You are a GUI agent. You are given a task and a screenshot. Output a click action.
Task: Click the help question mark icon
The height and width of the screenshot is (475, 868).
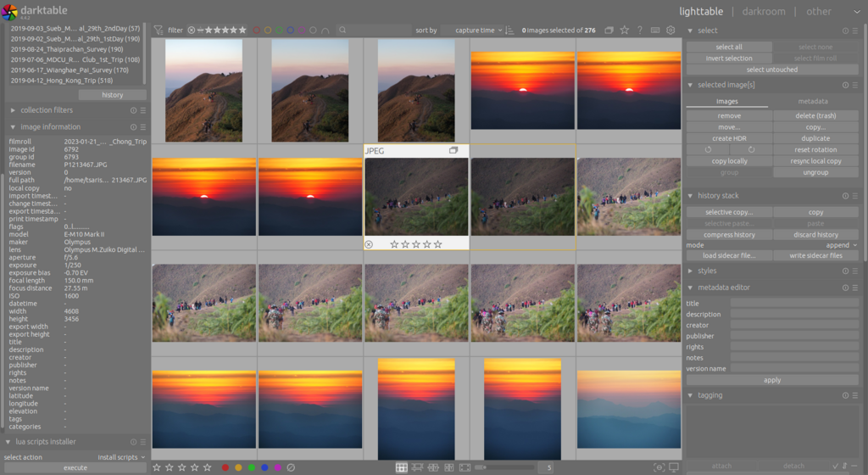pos(640,31)
